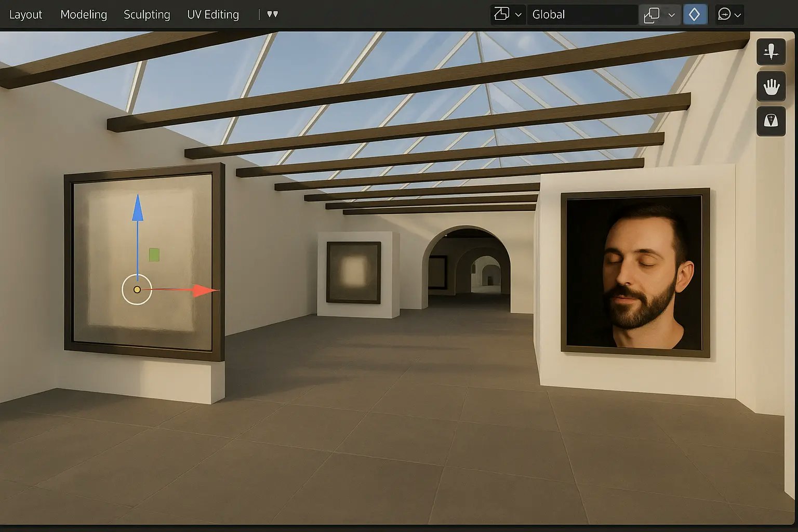This screenshot has width=798, height=532.
Task: Switch to the Layout workspace tab
Action: click(x=25, y=15)
